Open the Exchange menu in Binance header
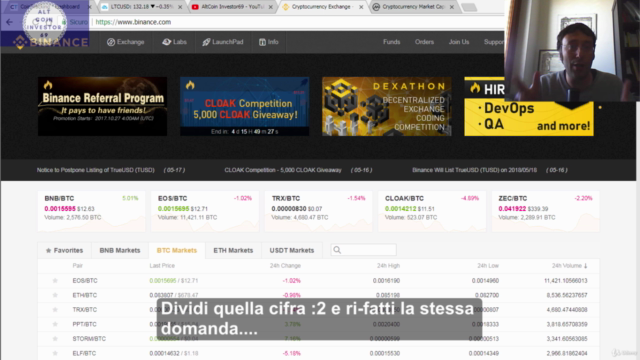 (126, 42)
